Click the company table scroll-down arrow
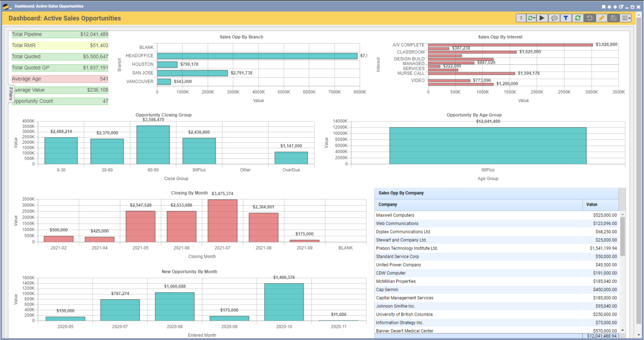 pos(622,330)
